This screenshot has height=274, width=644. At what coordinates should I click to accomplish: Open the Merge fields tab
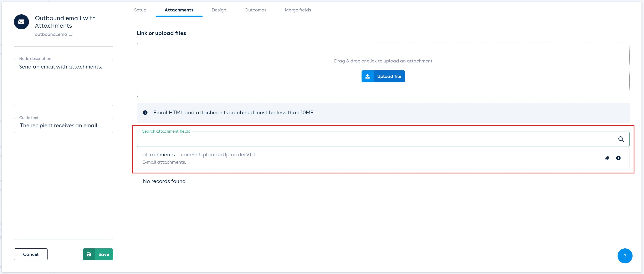[298, 10]
